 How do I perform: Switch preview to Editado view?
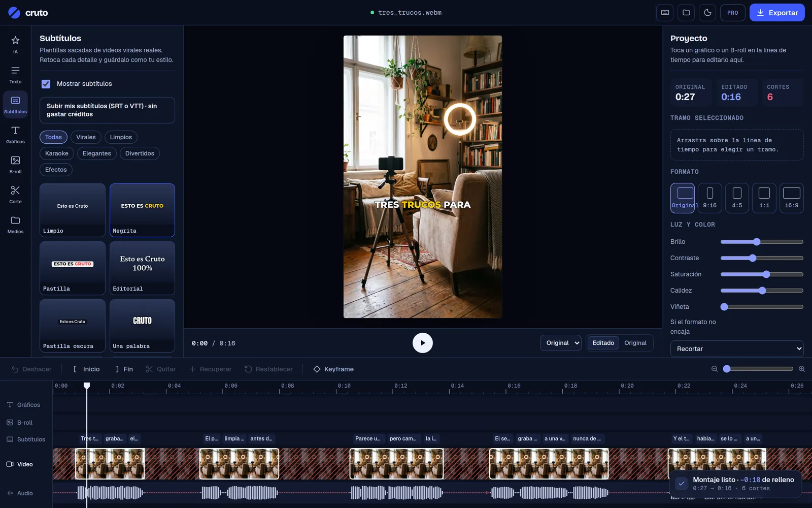603,343
